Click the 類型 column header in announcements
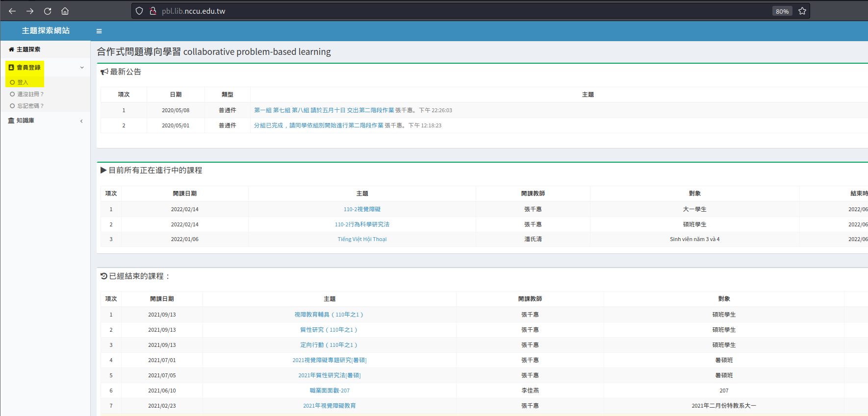868x416 pixels. pyautogui.click(x=228, y=95)
